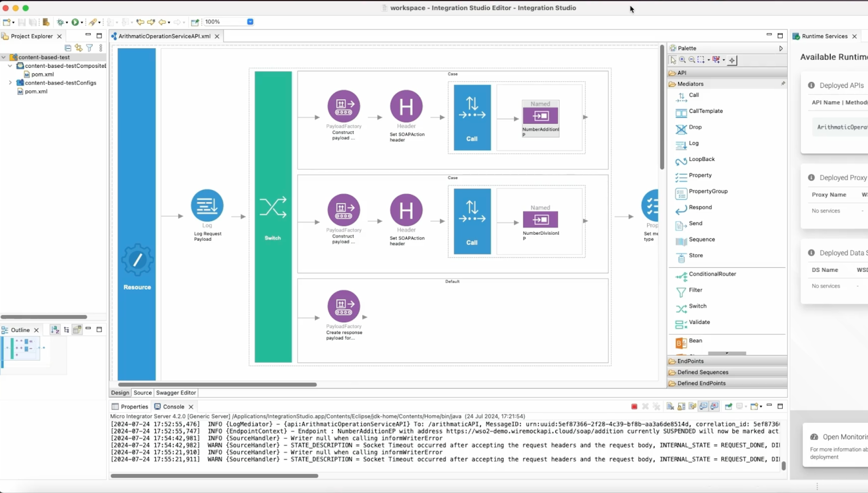The width and height of the screenshot is (868, 493).
Task: Toggle Outline sort alphabetical icon
Action: [x=55, y=330]
